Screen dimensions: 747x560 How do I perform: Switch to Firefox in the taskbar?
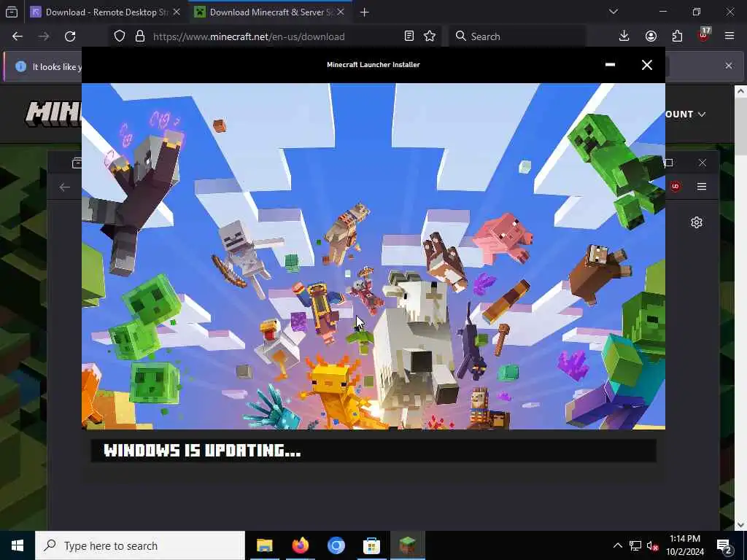click(x=301, y=545)
